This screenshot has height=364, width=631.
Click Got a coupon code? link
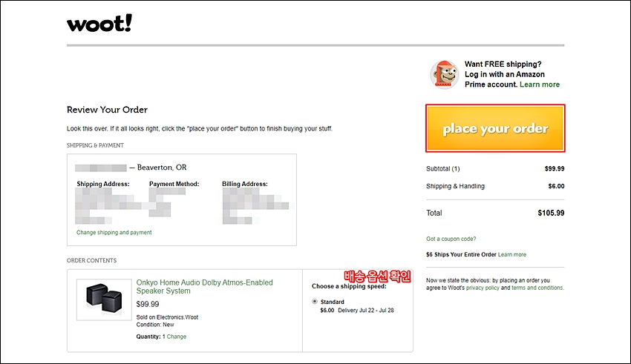coord(451,239)
